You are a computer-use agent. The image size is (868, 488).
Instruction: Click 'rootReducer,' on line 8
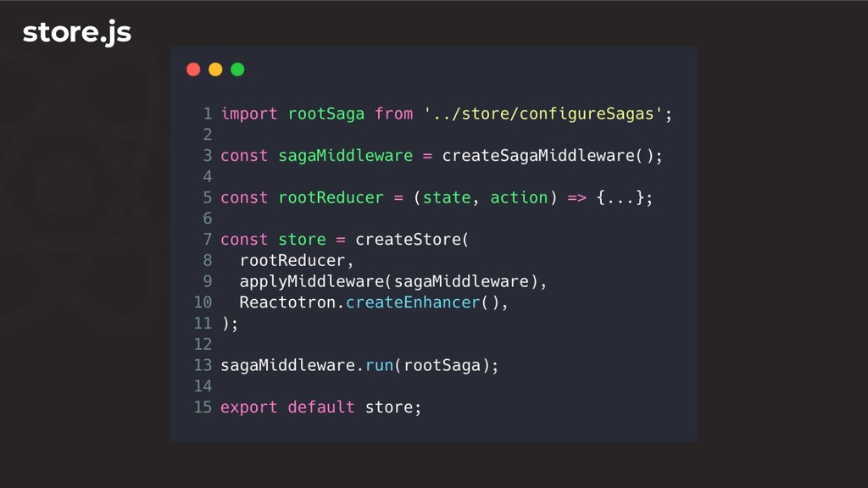coord(296,261)
